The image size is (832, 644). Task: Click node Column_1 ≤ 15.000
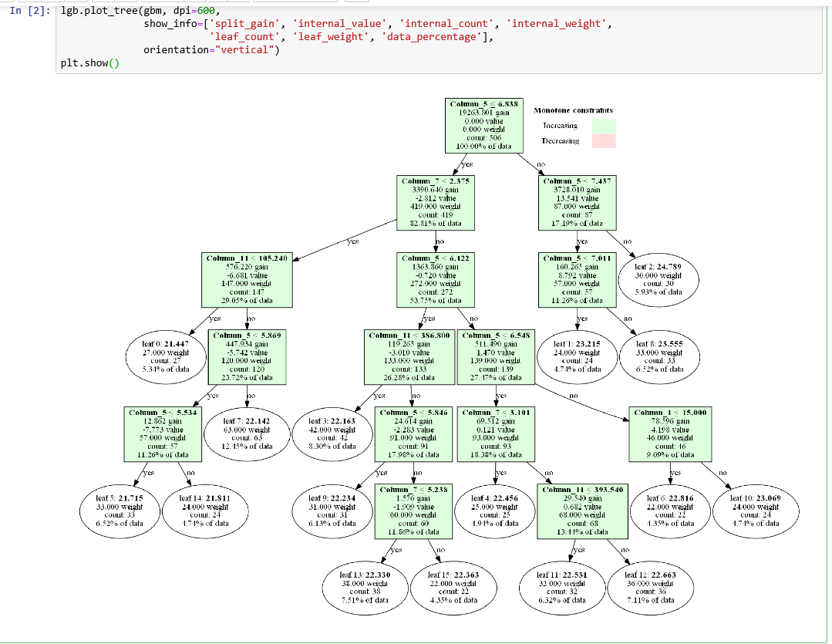[670, 433]
